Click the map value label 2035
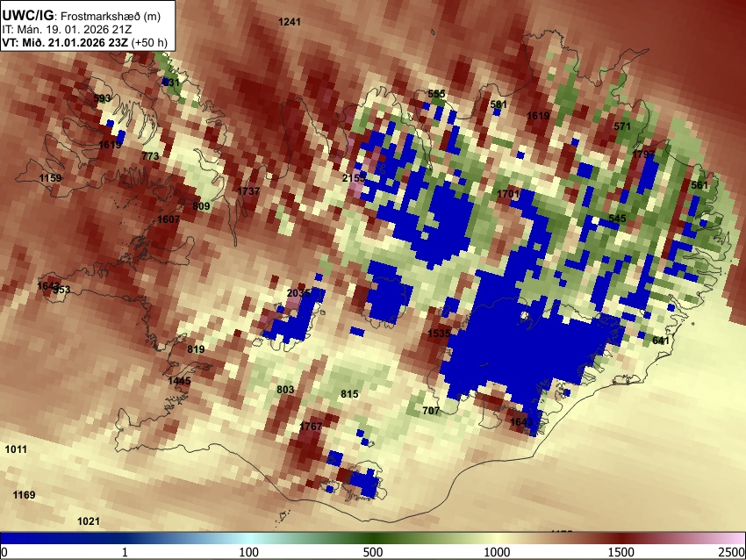Image resolution: width=746 pixels, height=560 pixels. pos(298,293)
